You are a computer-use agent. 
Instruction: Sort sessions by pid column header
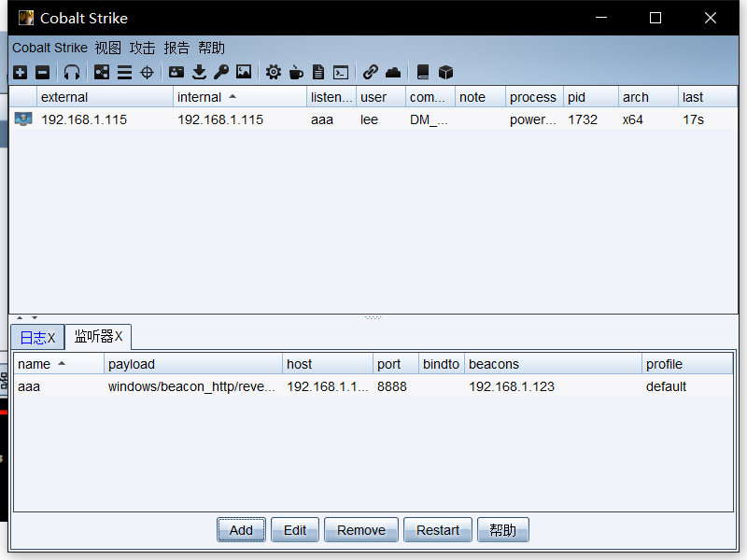[591, 97]
